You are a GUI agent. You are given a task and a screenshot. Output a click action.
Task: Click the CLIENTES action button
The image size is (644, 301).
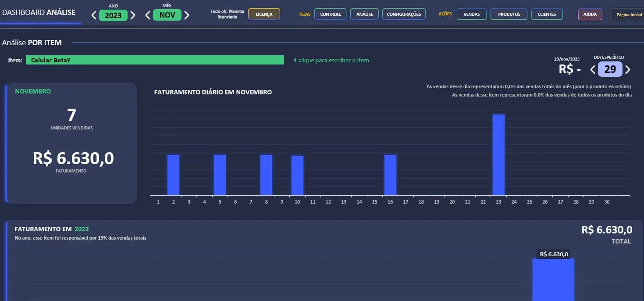[547, 14]
